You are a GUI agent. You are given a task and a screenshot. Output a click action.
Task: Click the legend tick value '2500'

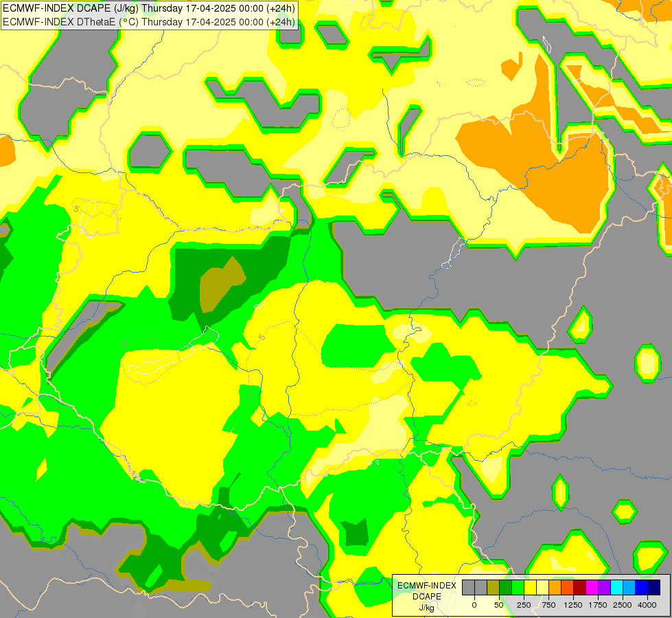click(x=623, y=605)
